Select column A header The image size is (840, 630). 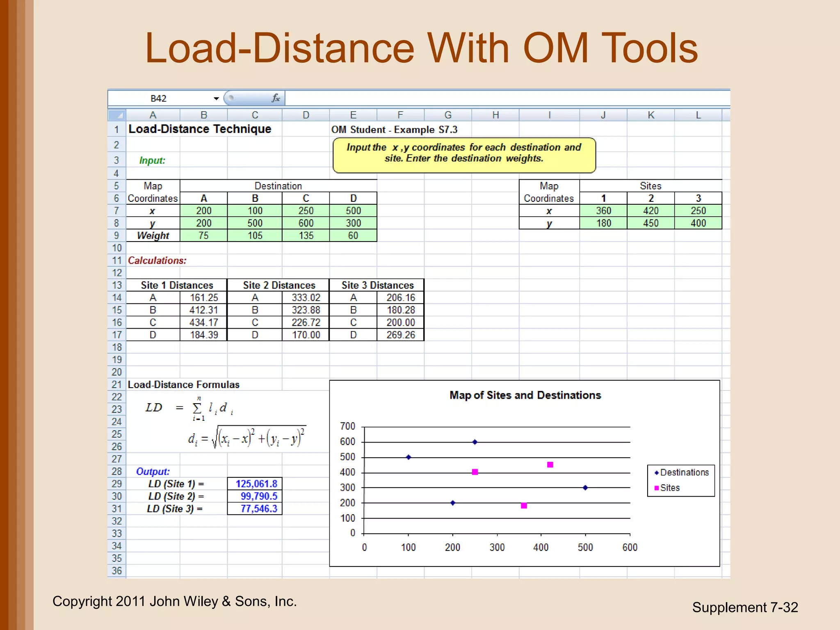(153, 115)
